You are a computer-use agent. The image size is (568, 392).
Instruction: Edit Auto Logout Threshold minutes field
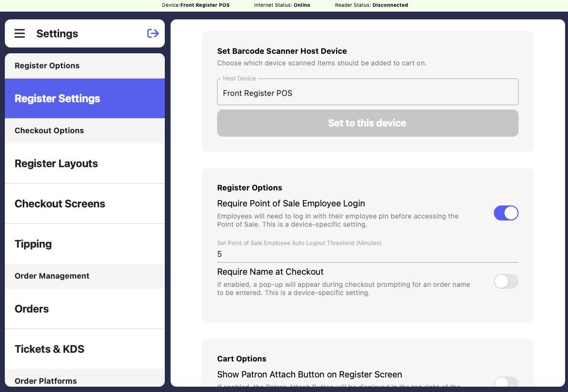367,254
